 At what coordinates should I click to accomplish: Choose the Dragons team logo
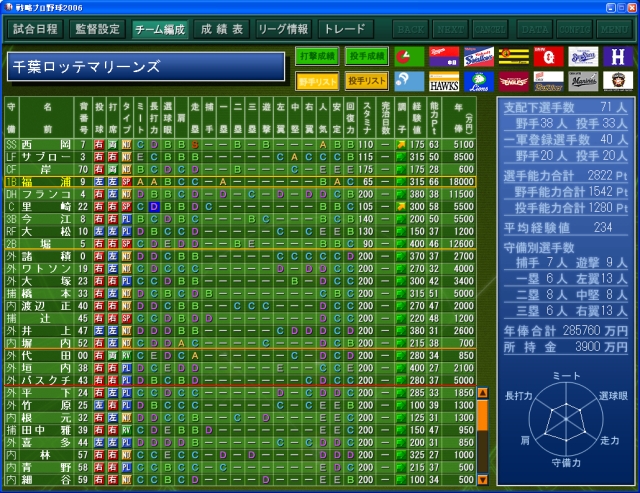pos(444,56)
